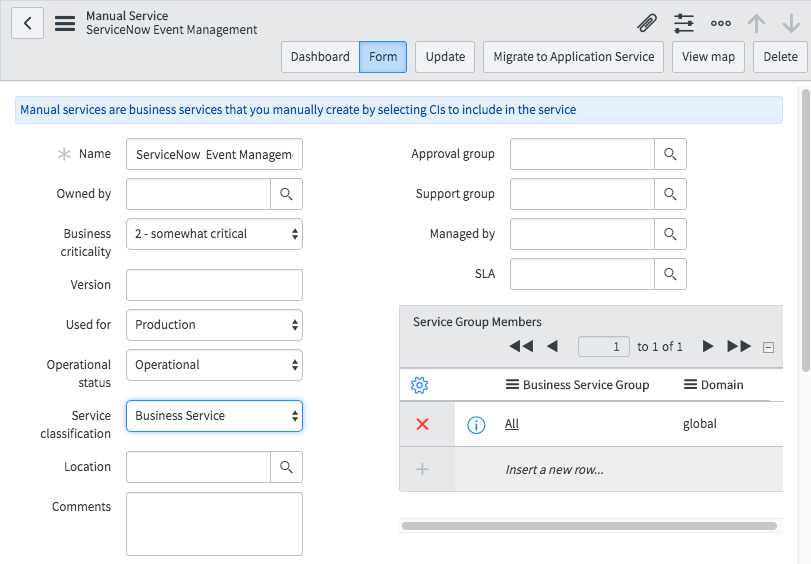Screen dimensions: 811x564
Task: Look up Support group using magnifier icon
Action: coord(670,194)
